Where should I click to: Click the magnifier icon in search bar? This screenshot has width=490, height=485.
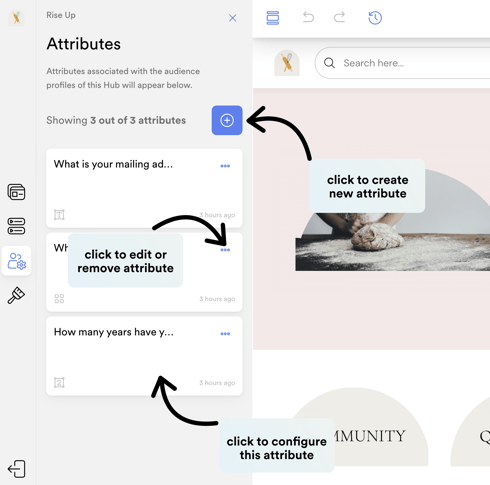point(329,63)
